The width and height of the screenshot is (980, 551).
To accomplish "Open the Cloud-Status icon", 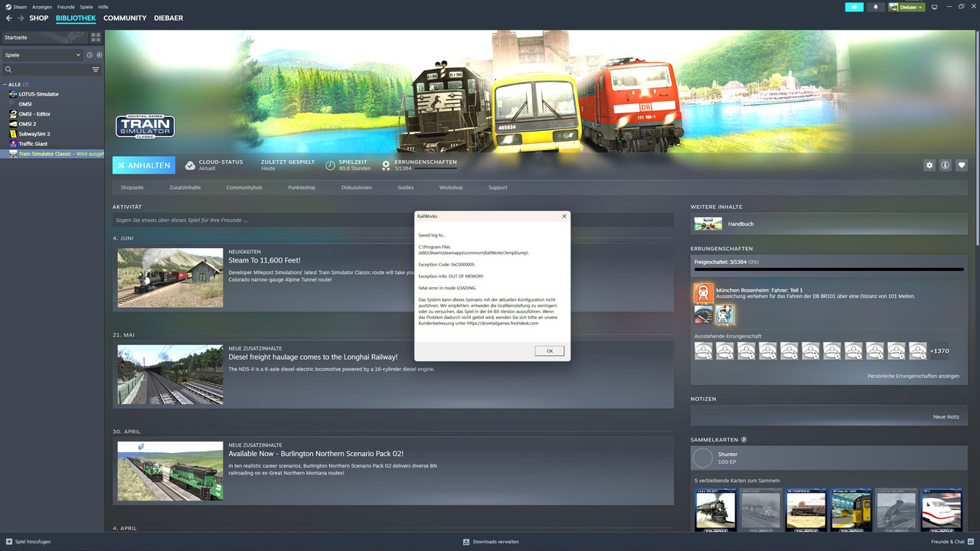I will [x=190, y=165].
